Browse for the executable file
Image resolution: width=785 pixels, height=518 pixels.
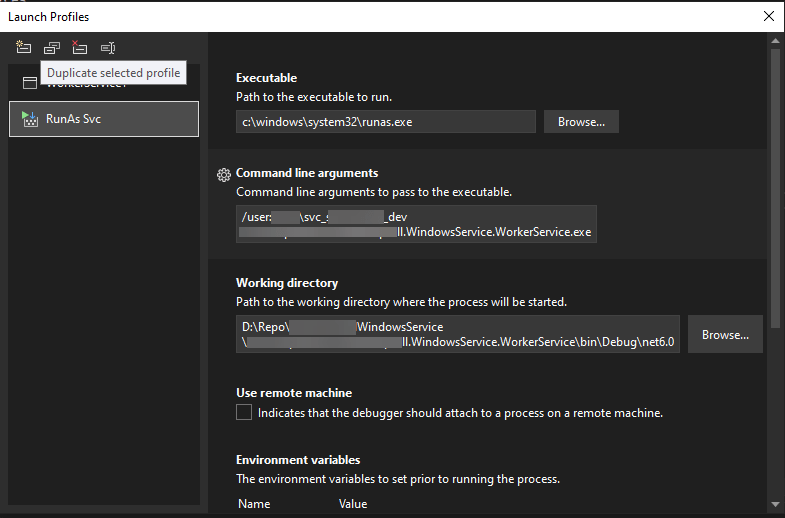pos(581,122)
